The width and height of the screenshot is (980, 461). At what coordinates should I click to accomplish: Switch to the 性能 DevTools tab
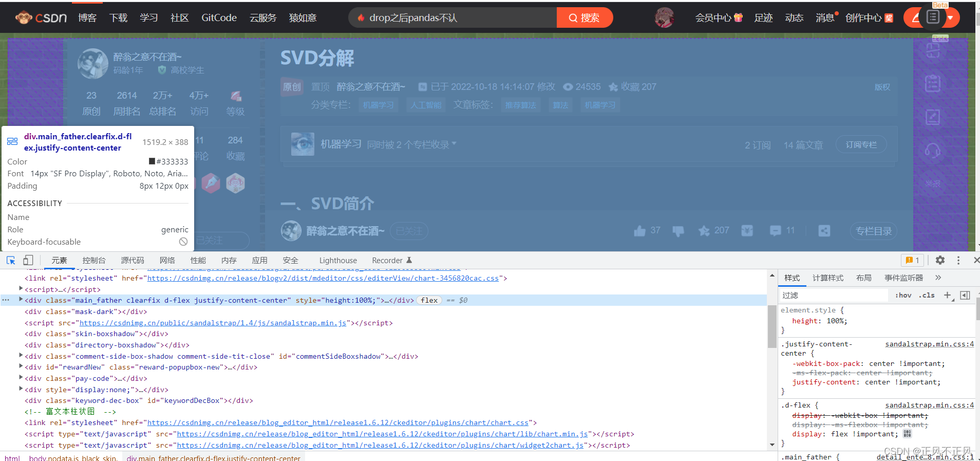tap(198, 261)
